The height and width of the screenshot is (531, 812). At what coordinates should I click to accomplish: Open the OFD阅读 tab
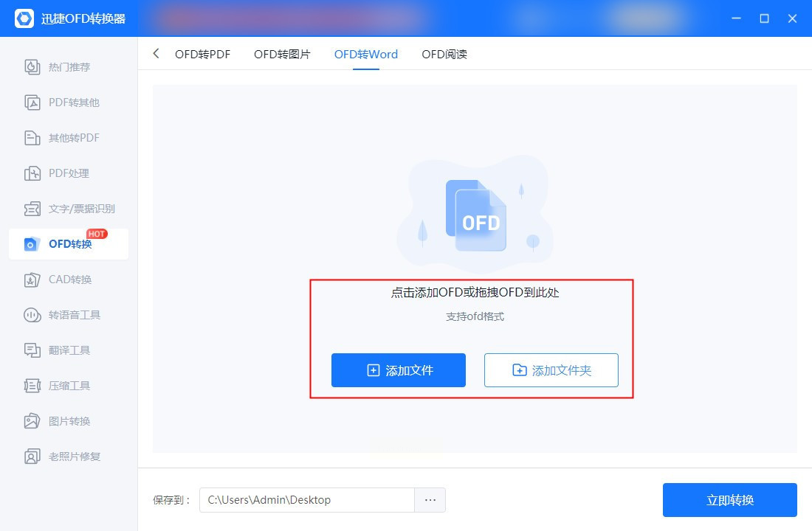[x=444, y=55]
